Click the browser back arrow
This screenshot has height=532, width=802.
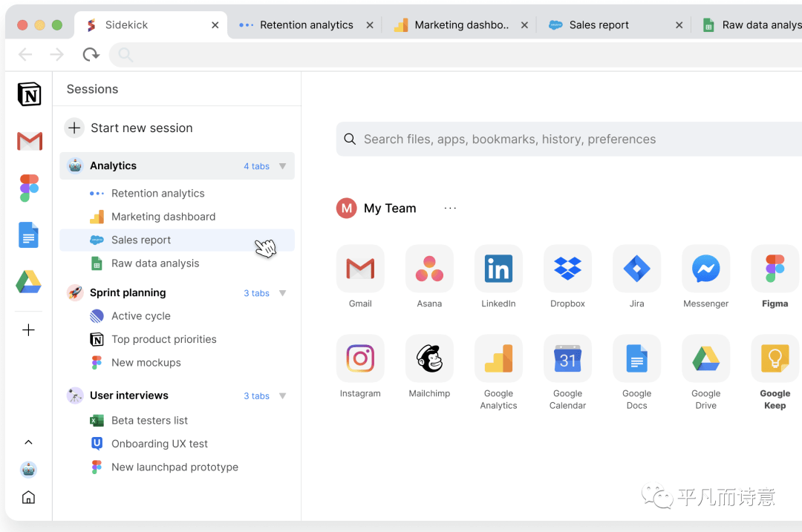click(x=25, y=54)
